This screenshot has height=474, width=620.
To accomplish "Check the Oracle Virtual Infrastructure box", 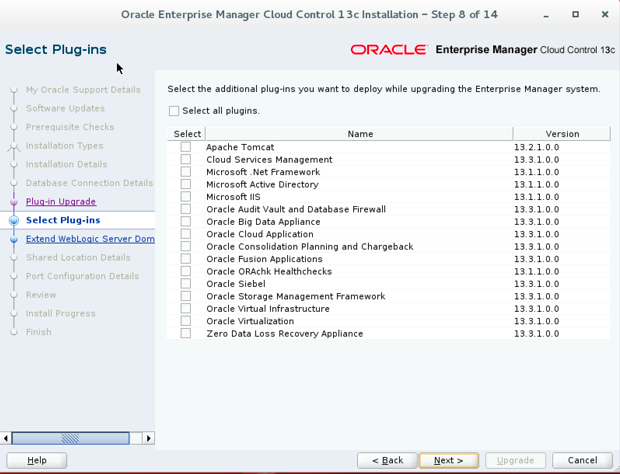I will click(185, 308).
